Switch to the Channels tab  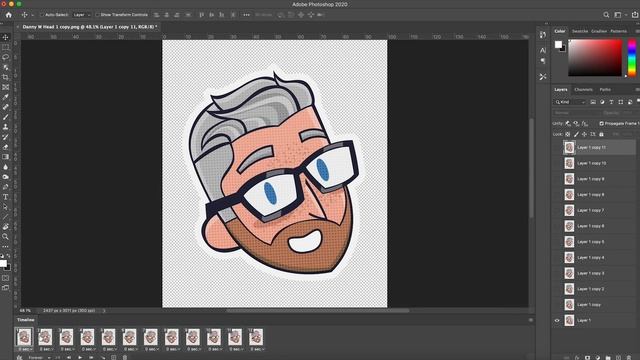(x=583, y=89)
